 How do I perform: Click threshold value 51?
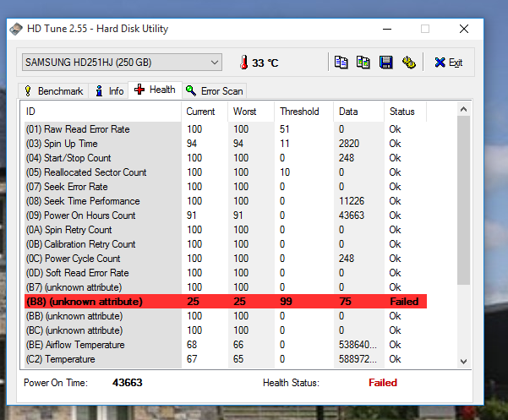point(285,129)
